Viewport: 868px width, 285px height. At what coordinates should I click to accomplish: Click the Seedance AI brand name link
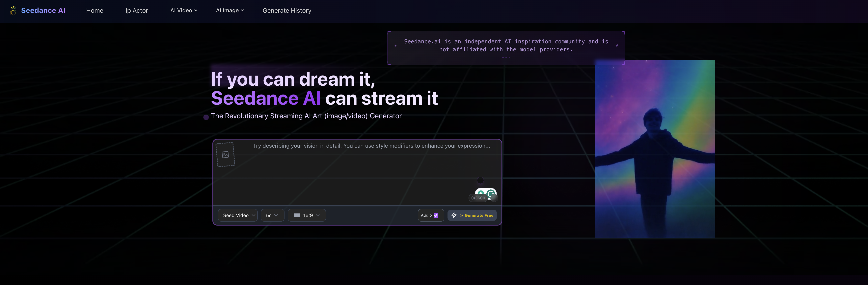pyautogui.click(x=43, y=11)
